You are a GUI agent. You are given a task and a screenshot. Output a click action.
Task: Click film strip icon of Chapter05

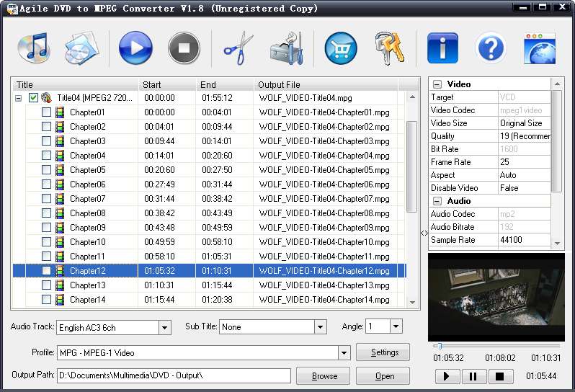click(60, 170)
